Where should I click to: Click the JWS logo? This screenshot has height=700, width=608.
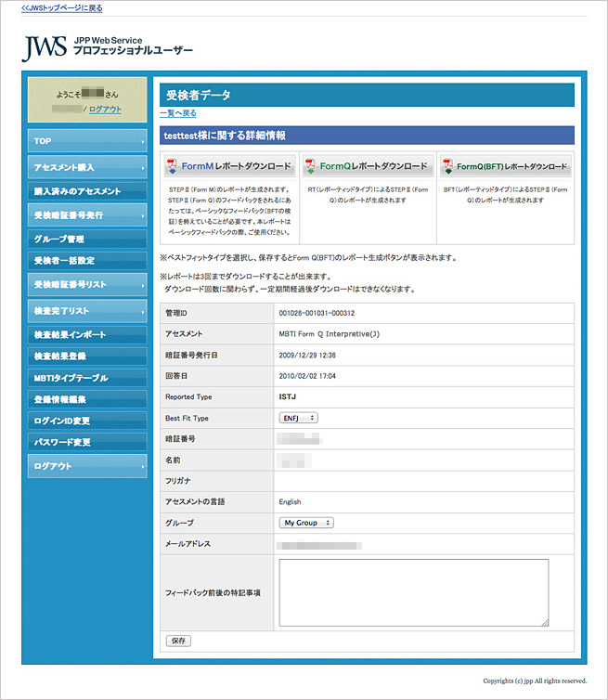pos(45,48)
